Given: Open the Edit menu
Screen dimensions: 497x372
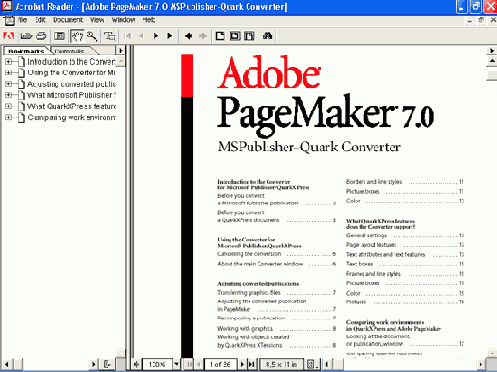Looking at the screenshot, I should 40,20.
